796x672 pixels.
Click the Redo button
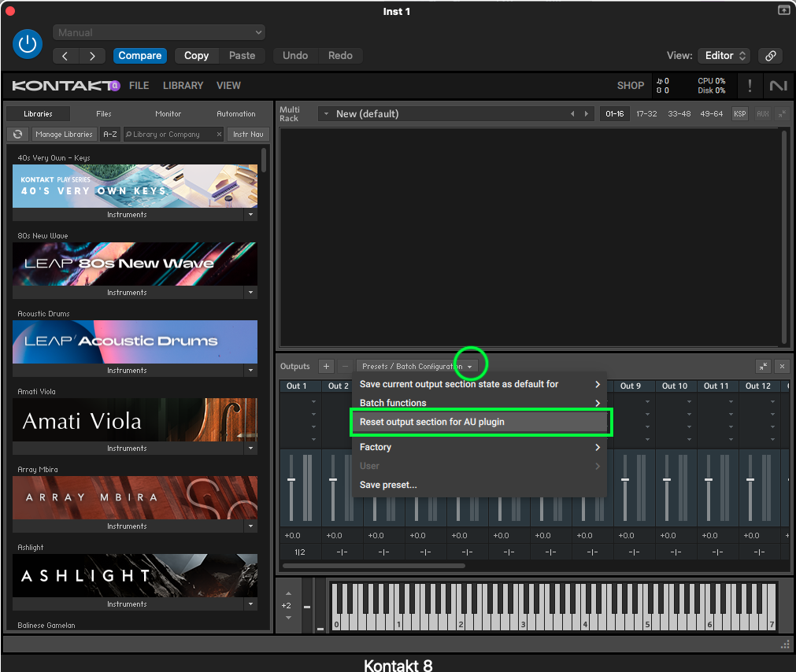click(x=340, y=56)
